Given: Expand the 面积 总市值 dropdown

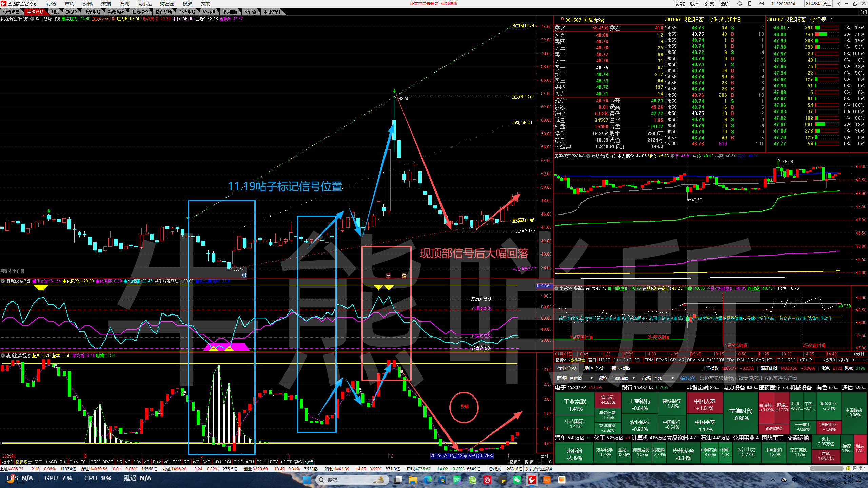Looking at the screenshot, I should 591,378.
